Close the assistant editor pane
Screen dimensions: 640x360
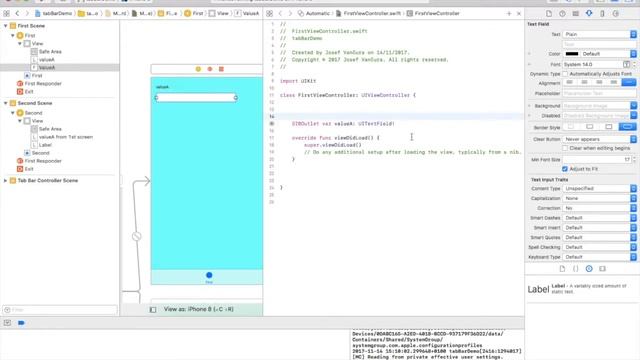pos(519,13)
